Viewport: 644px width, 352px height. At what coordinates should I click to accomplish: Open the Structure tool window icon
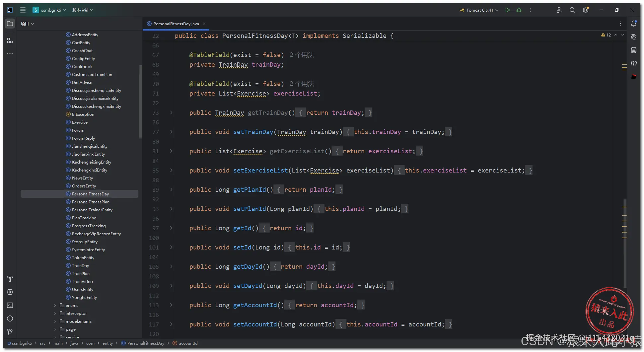[10, 40]
